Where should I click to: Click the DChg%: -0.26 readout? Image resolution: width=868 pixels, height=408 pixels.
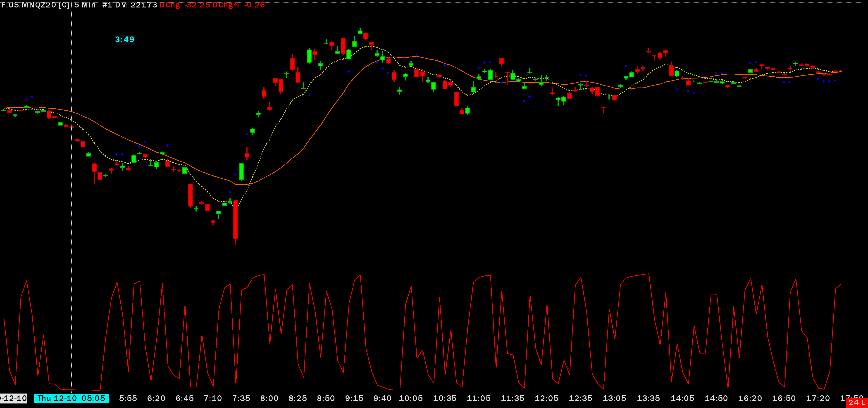coord(238,5)
